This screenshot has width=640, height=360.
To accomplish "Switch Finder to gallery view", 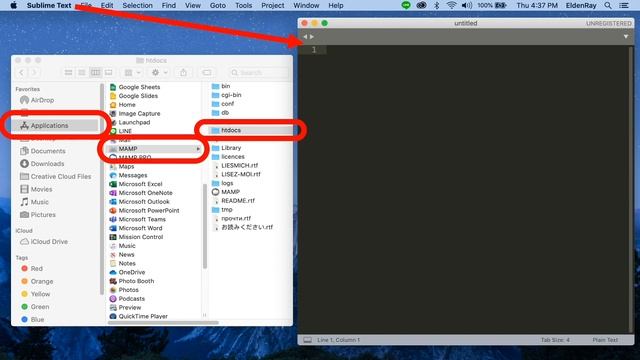I will (109, 73).
